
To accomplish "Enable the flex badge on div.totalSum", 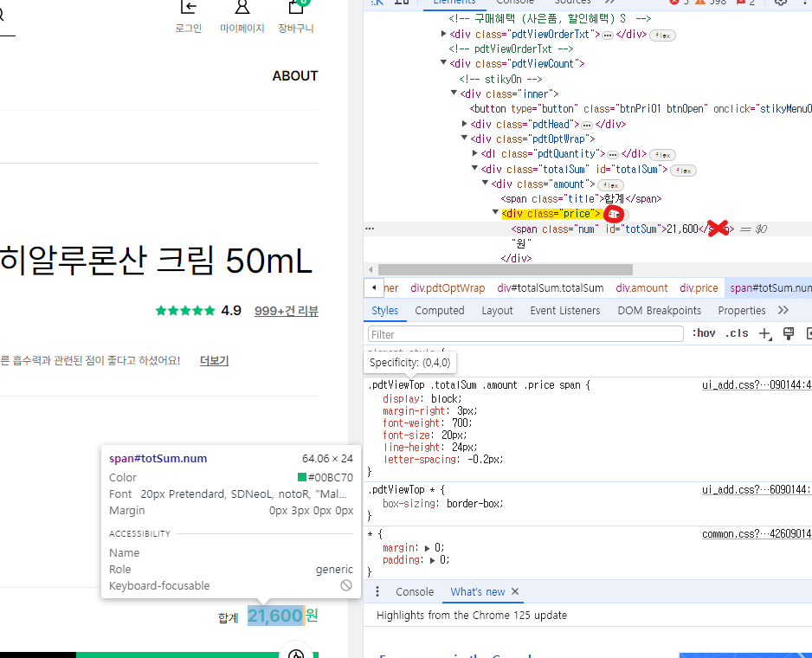I will pos(683,170).
